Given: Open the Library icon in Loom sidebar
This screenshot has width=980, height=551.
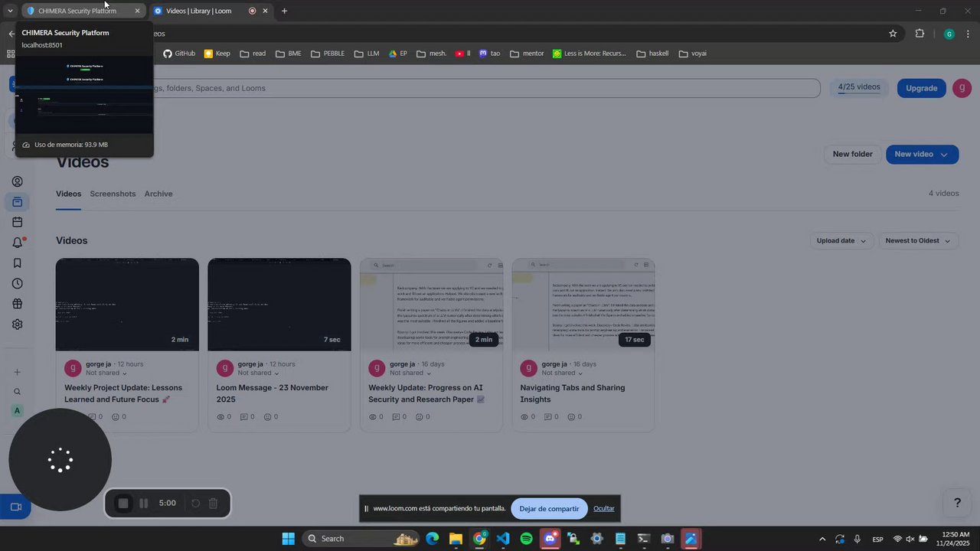Looking at the screenshot, I should 17,202.
